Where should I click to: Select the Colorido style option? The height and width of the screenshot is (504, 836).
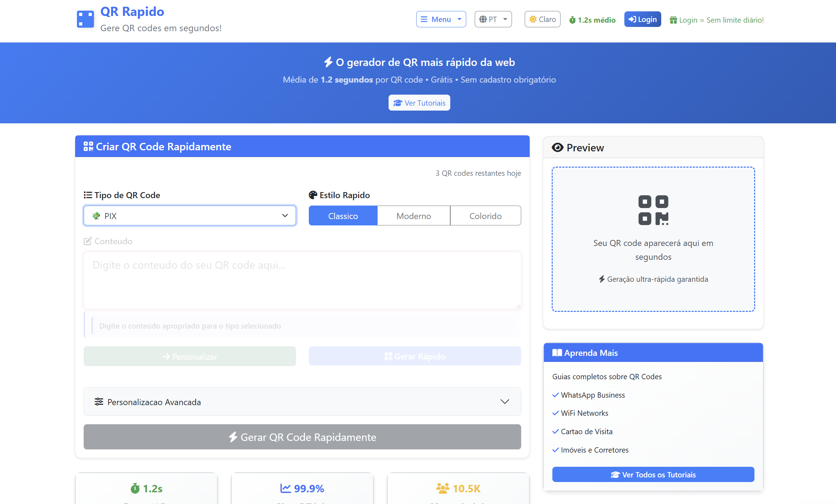click(485, 216)
